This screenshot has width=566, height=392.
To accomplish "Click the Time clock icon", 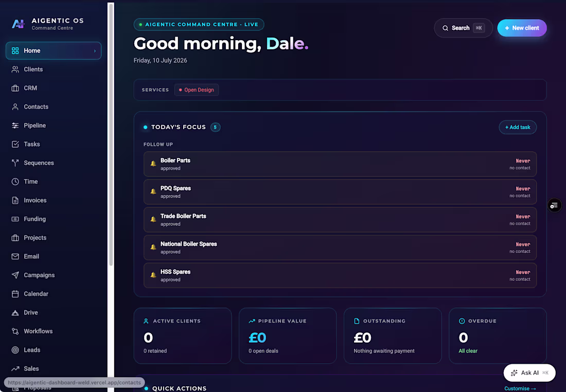I will click(x=15, y=182).
